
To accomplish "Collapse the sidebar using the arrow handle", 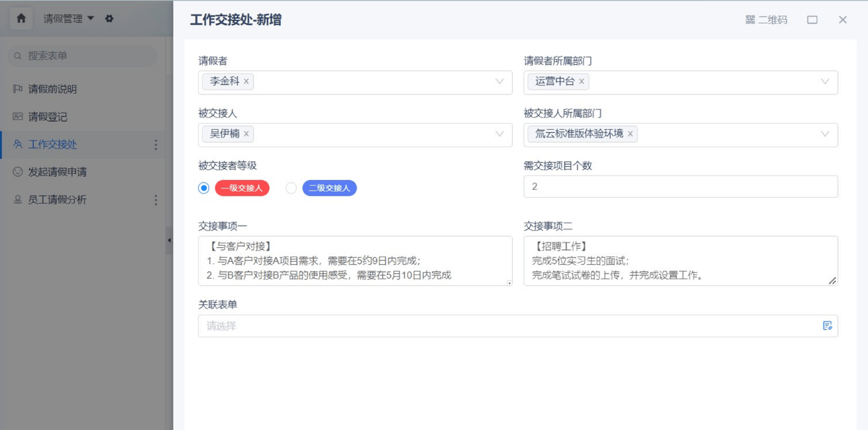I will point(169,240).
